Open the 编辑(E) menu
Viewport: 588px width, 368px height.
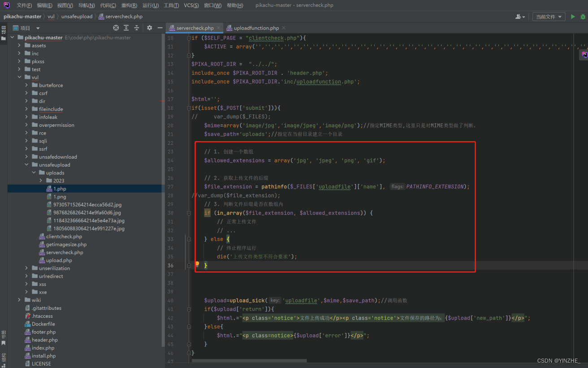(x=44, y=5)
